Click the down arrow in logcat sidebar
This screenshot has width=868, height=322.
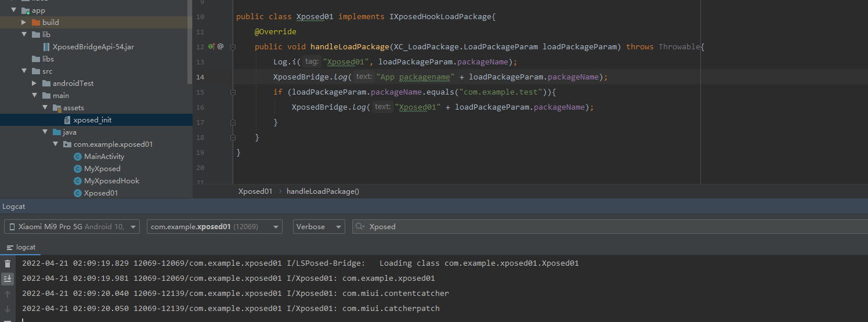[8, 309]
